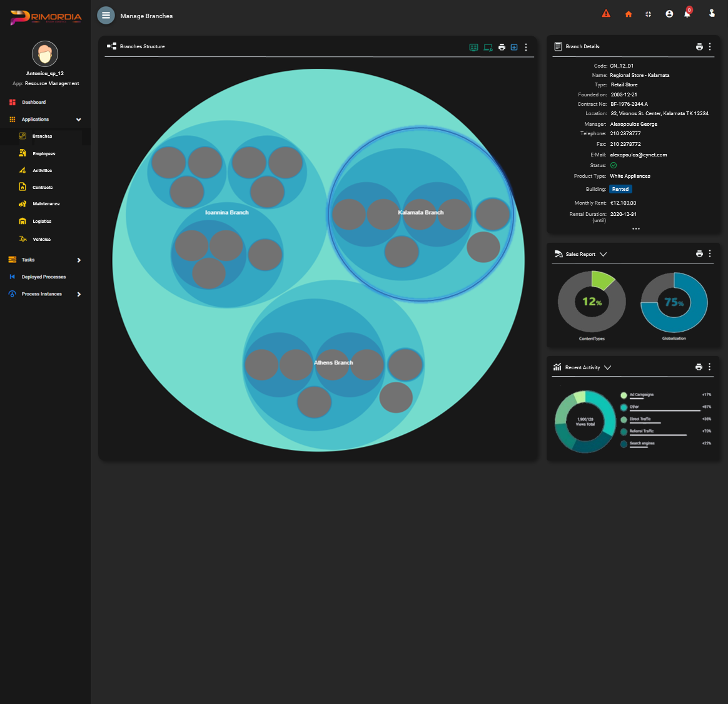Open Branch Details kebab options menu
Image resolution: width=728 pixels, height=704 pixels.
[x=710, y=47]
